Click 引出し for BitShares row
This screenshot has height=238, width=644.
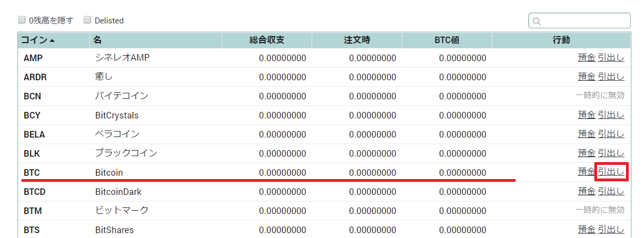[611, 230]
